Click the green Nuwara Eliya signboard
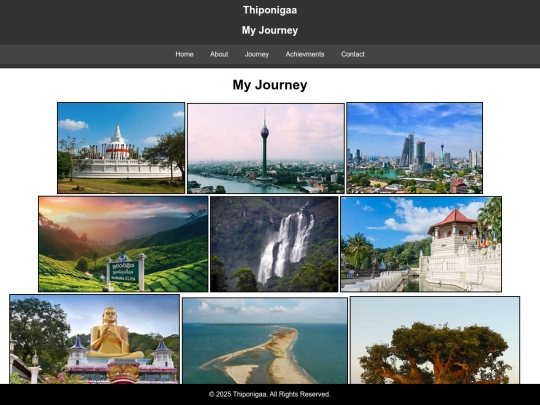The height and width of the screenshot is (405, 540). click(124, 272)
